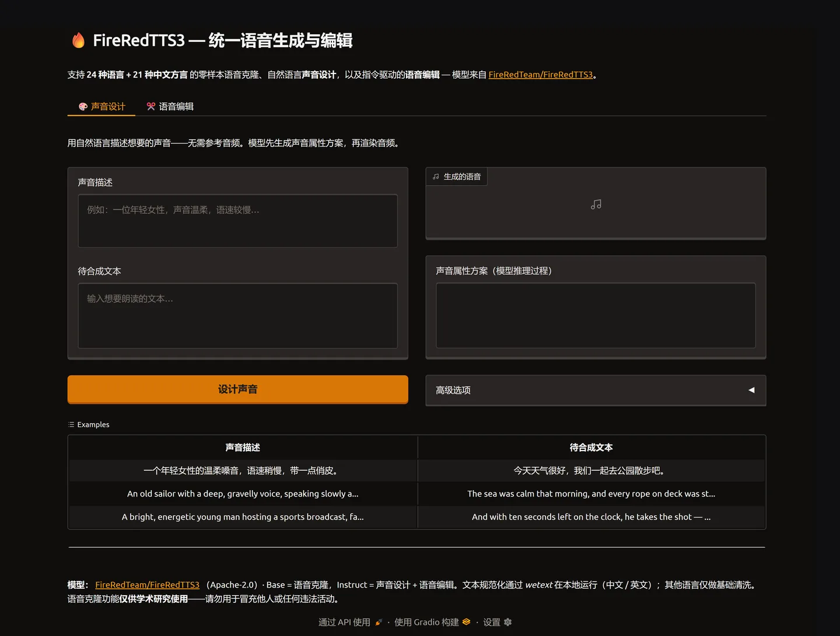Click the 生成的语音 label
Screen dimensions: 840x636
tap(457, 177)
